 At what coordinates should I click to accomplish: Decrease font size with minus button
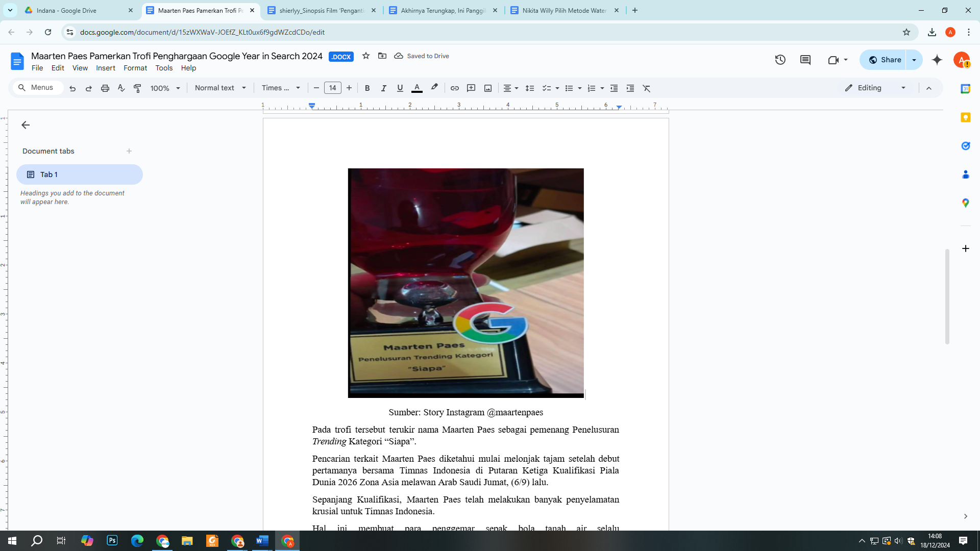point(316,88)
